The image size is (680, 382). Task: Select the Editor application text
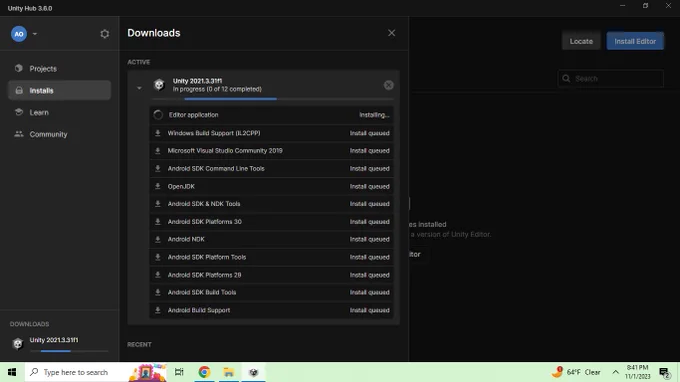click(193, 115)
